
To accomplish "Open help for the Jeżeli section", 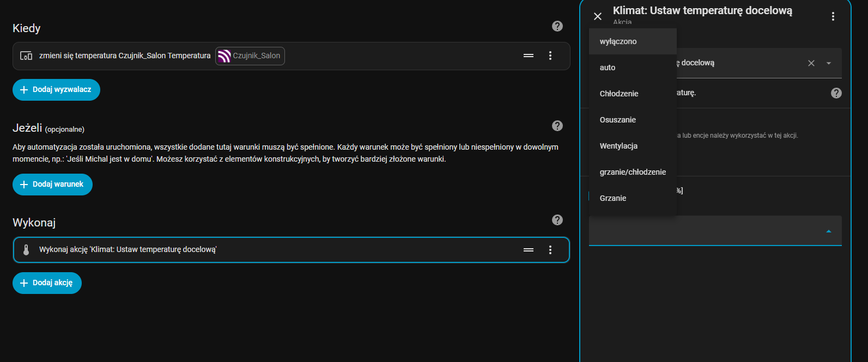I will pos(557,126).
